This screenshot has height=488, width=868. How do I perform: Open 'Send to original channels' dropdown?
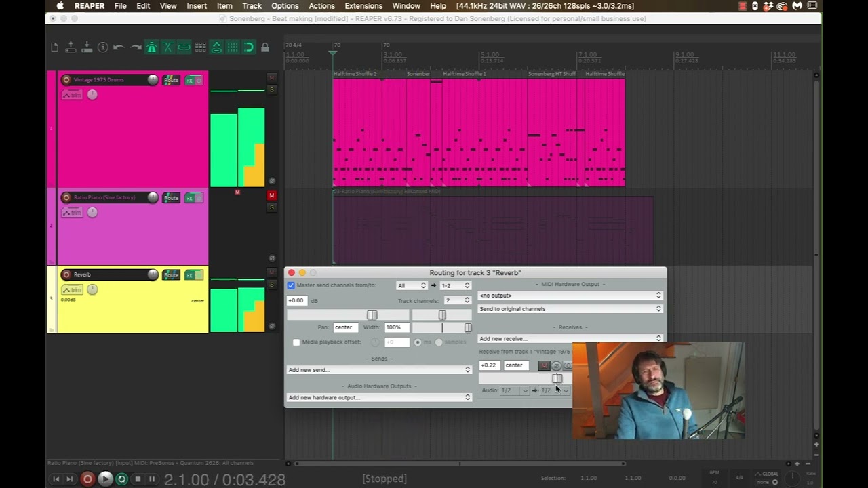click(x=570, y=309)
